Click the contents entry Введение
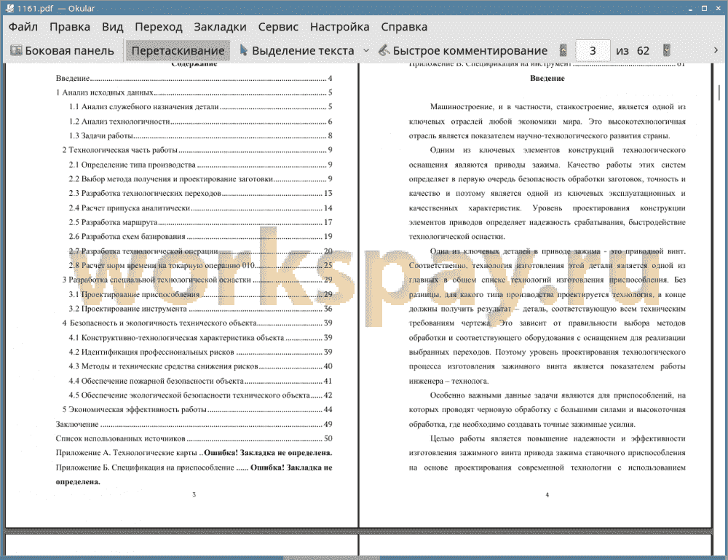The height and width of the screenshot is (560, 728). pos(194,79)
